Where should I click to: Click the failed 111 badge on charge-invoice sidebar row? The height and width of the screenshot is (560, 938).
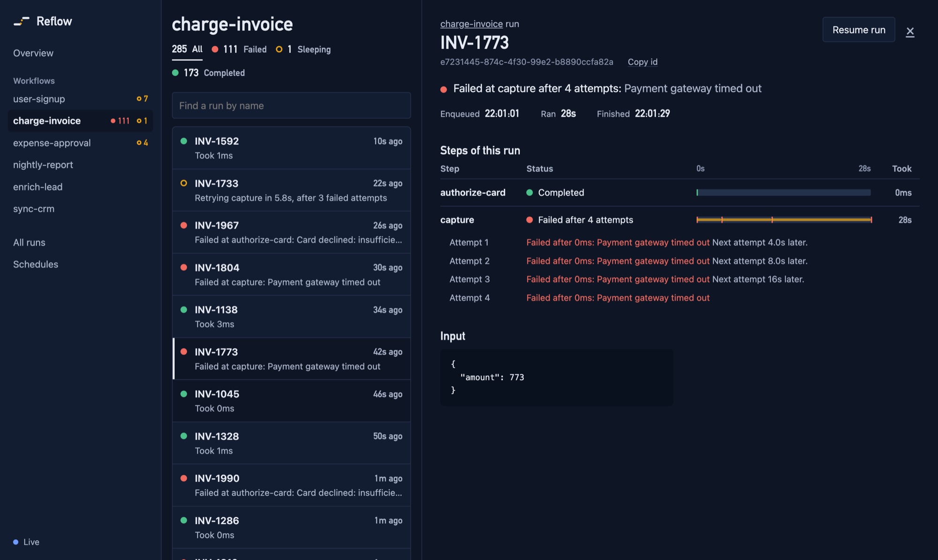120,121
